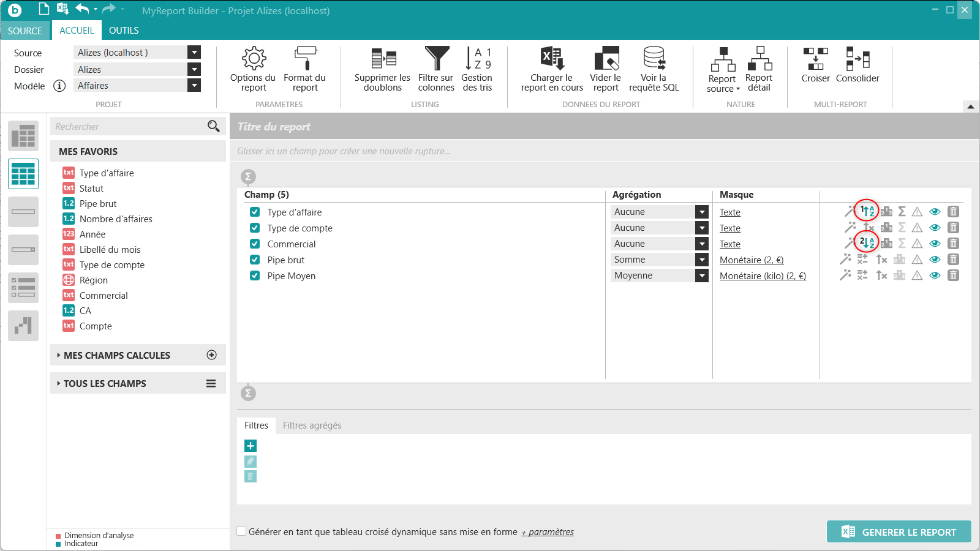
Task: Click Supprimer les doublons tool
Action: pyautogui.click(x=382, y=69)
